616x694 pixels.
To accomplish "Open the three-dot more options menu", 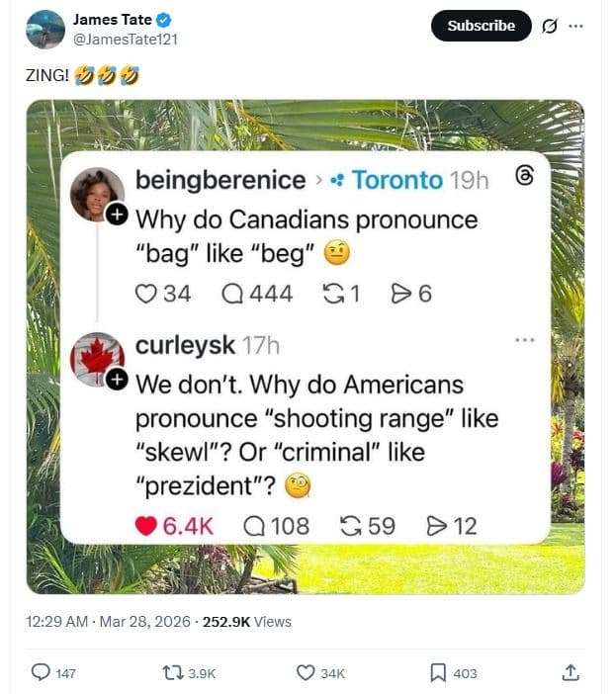I will tap(575, 26).
